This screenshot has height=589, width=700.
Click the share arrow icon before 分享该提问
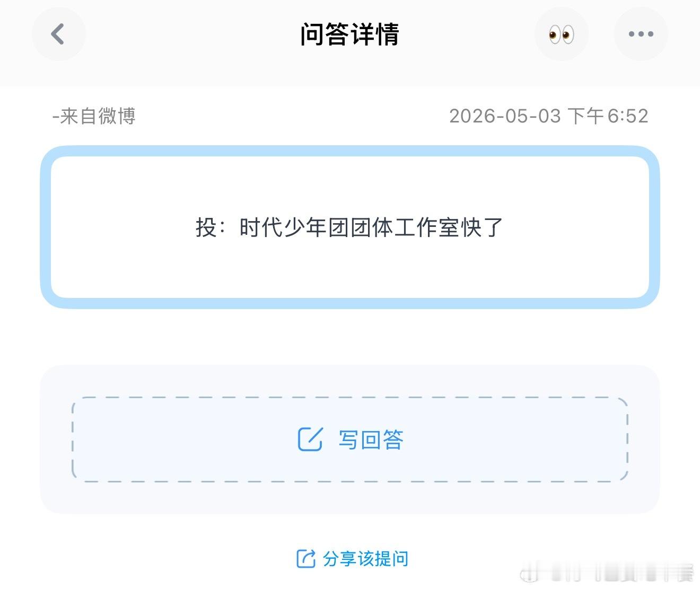click(x=306, y=559)
